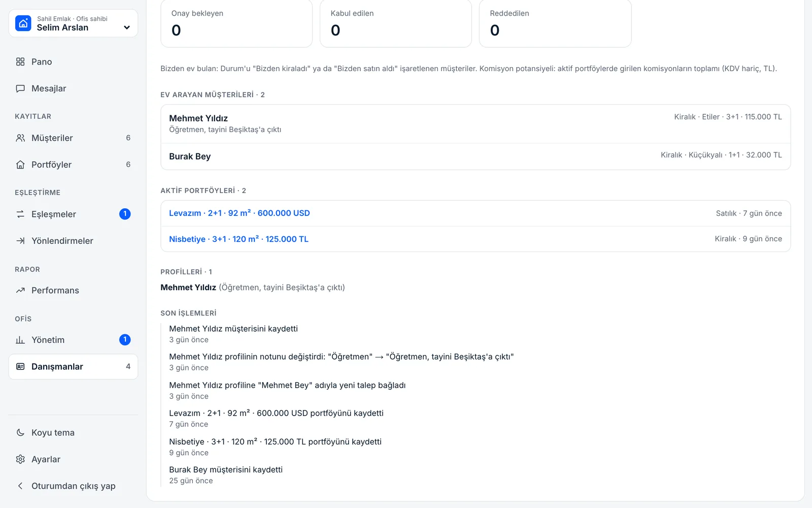Select Eşleşmeler in the sidebar
This screenshot has width=812, height=508.
click(73, 214)
